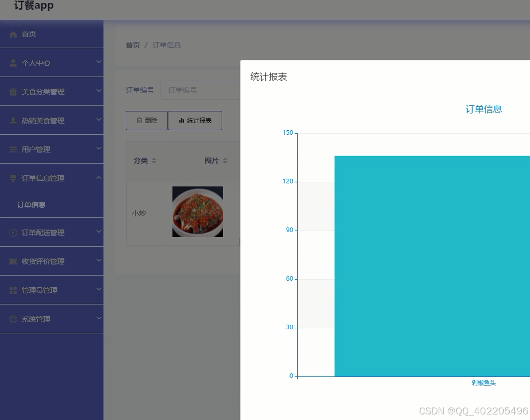
Task: Select the person icon for 个人中心
Action: coord(13,63)
